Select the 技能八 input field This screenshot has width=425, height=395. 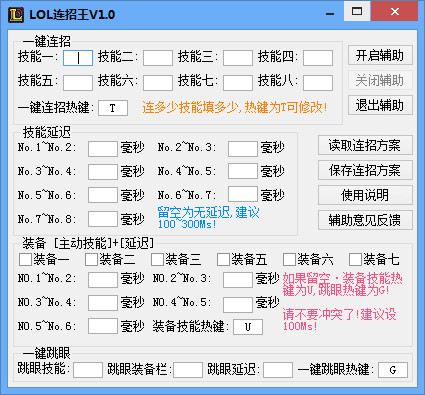pos(318,83)
